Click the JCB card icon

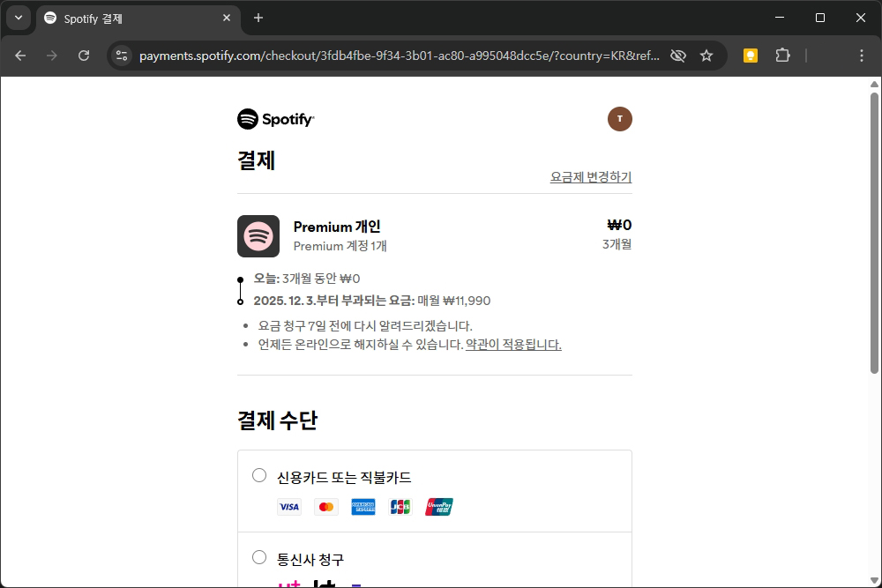point(400,507)
